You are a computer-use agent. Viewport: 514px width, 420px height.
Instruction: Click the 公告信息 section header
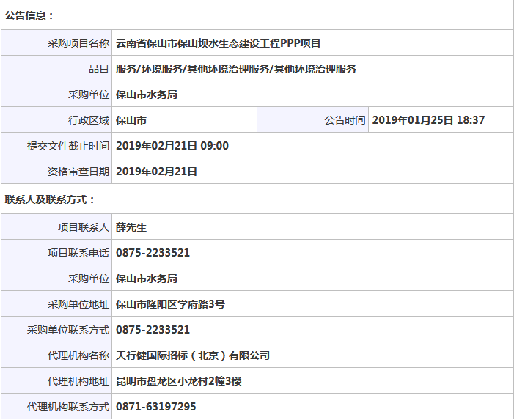[x=29, y=15]
